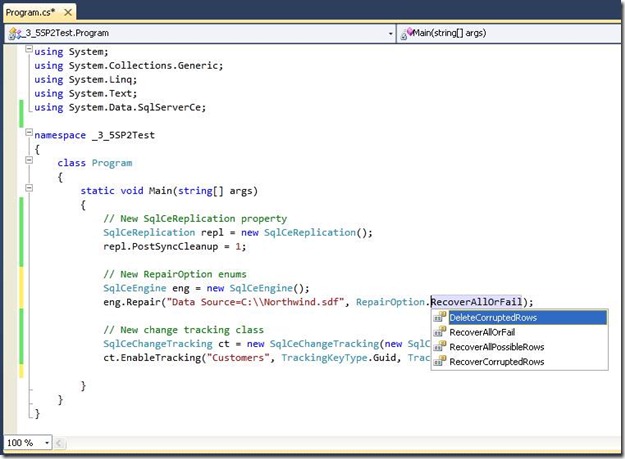
Task: Click the class icon in the types bar
Action: tap(13, 33)
